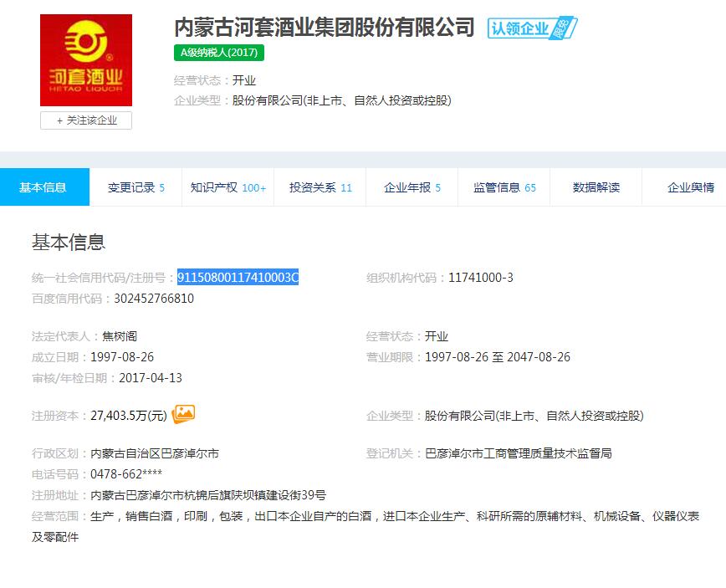Viewport: 726px width, 588px height.
Task: Click registration authority 巴彦淖尔市工商管理质量技术监督局
Action: point(518,453)
